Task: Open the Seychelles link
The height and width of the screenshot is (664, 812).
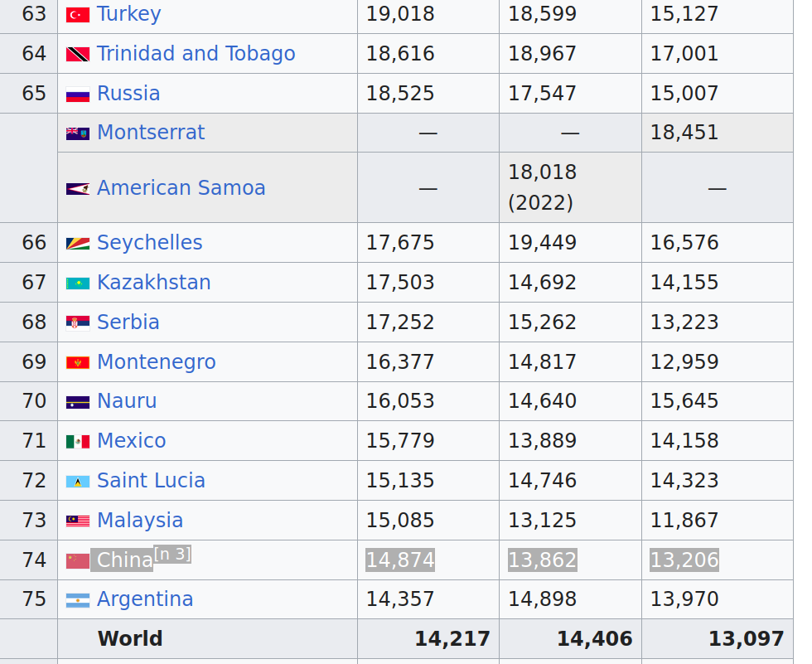Action: tap(150, 242)
